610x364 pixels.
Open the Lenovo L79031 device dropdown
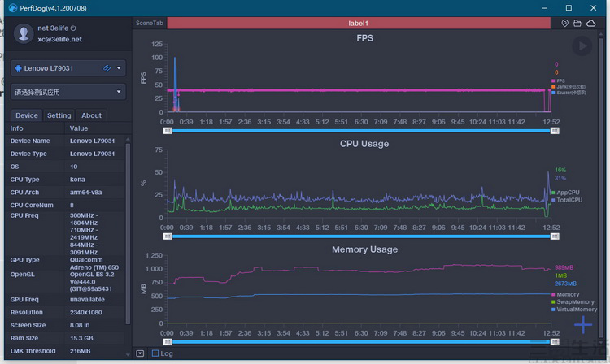[68, 68]
